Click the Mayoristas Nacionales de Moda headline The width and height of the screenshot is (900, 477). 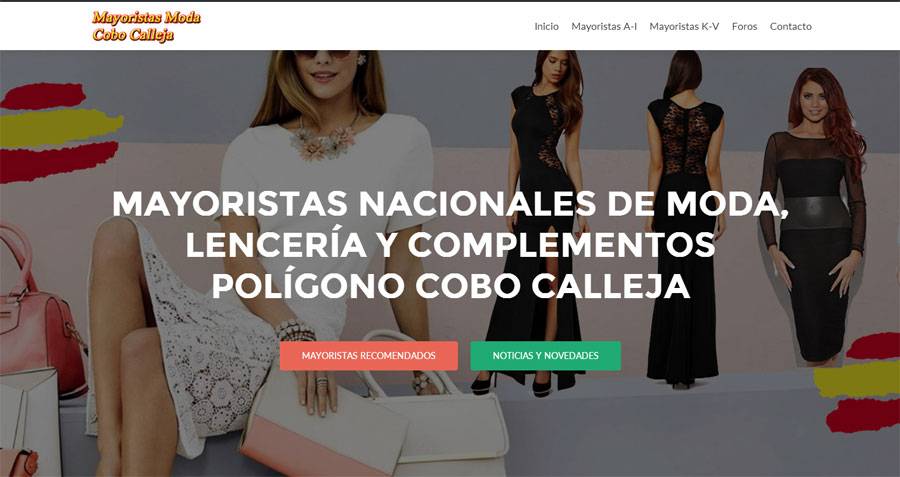(x=450, y=244)
